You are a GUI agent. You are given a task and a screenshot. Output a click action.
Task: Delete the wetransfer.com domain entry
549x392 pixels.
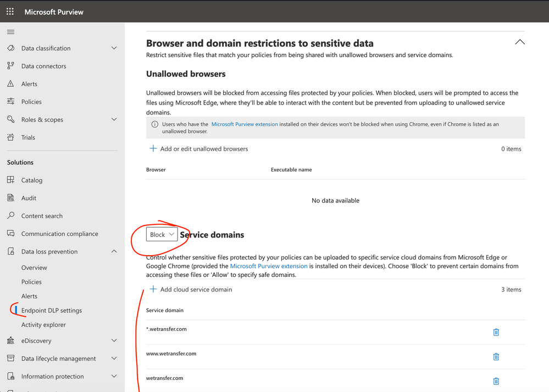pos(496,381)
